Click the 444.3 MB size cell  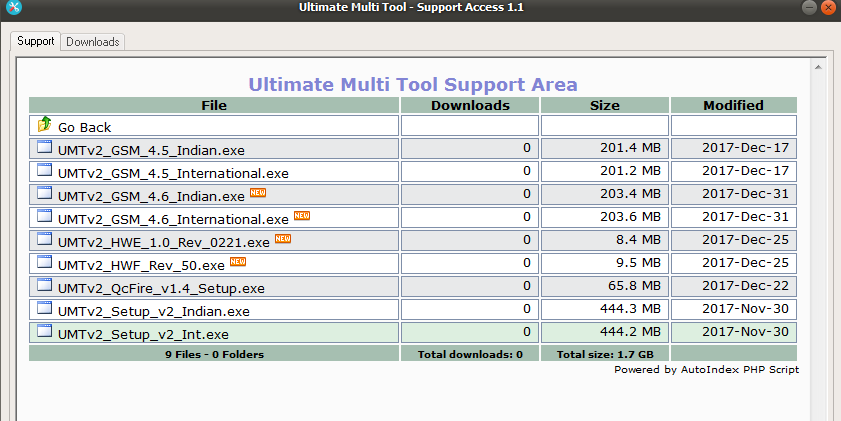click(605, 309)
